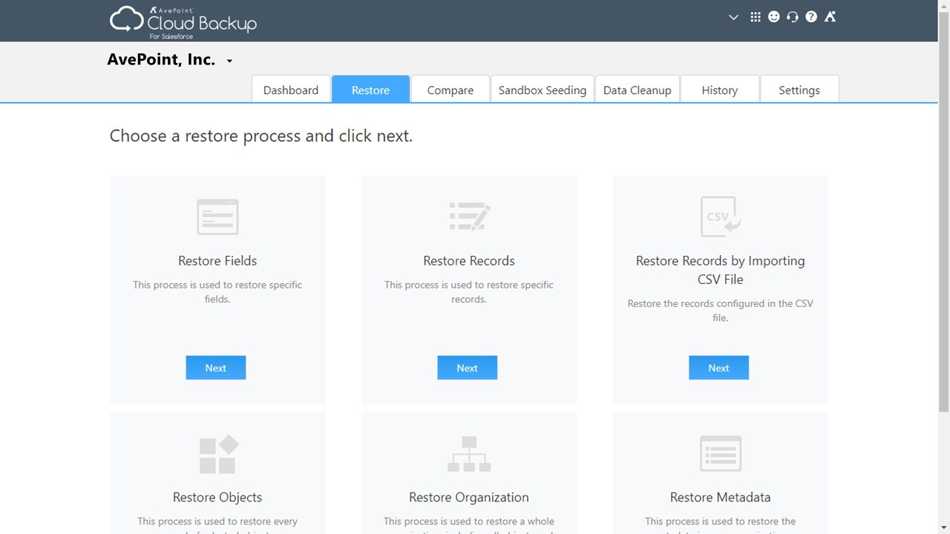Click the CSV import icon
Image resolution: width=950 pixels, height=534 pixels.
(720, 216)
